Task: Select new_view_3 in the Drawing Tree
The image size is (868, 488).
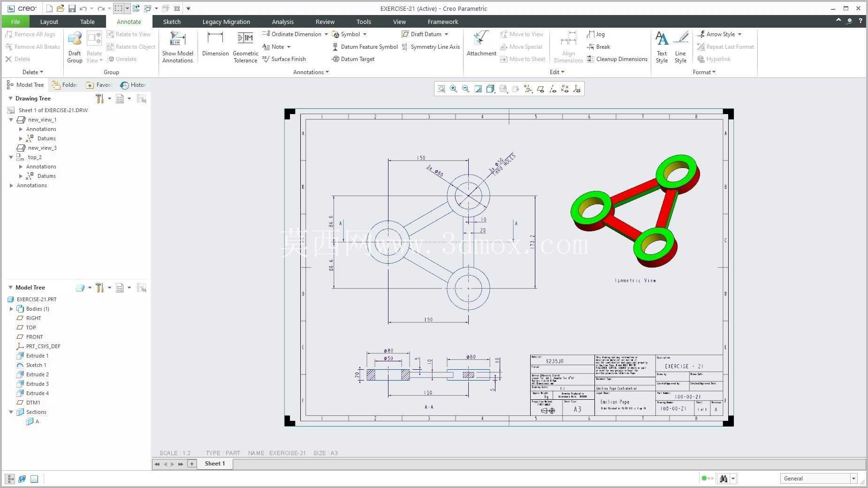Action: pyautogui.click(x=37, y=148)
